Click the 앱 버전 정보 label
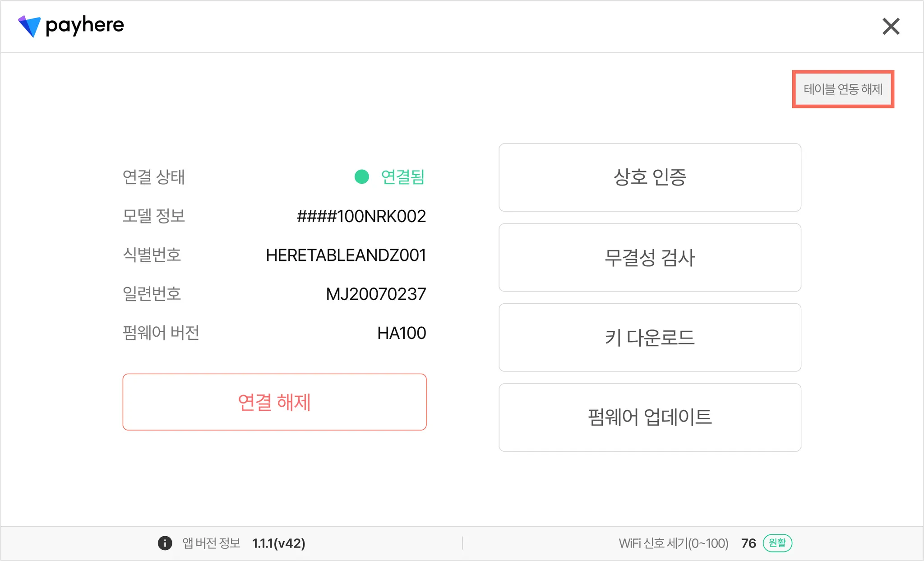 pyautogui.click(x=211, y=543)
